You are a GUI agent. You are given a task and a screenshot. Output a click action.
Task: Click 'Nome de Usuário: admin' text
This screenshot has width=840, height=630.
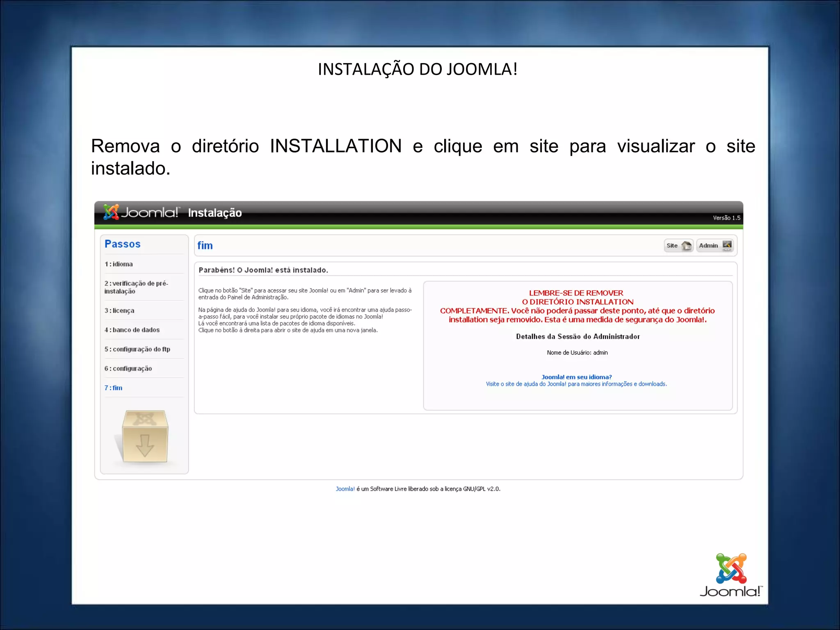(577, 353)
